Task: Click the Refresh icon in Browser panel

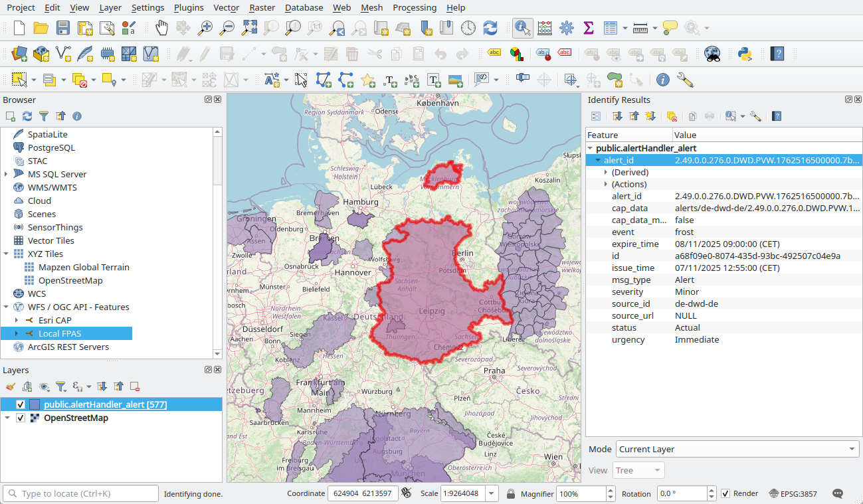Action: (27, 116)
